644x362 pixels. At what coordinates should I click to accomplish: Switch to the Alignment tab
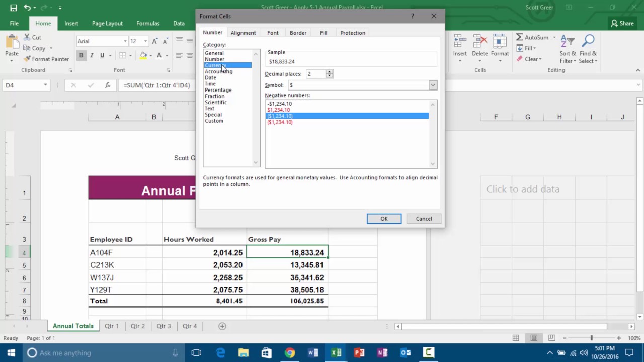(243, 33)
